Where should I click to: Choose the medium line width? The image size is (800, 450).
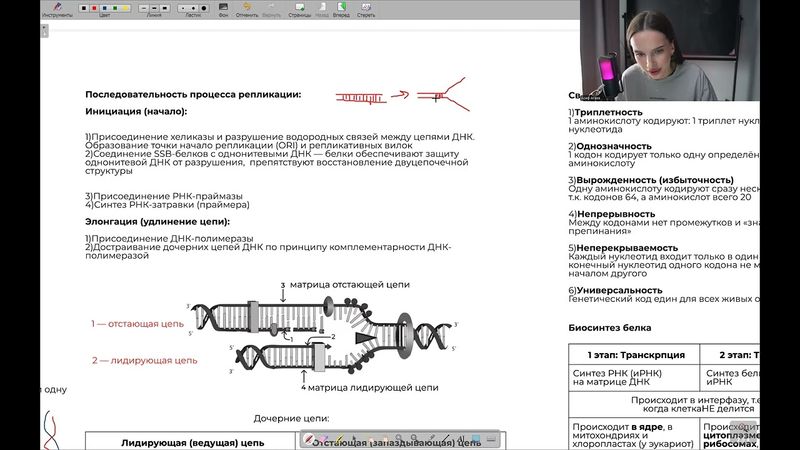[154, 8]
